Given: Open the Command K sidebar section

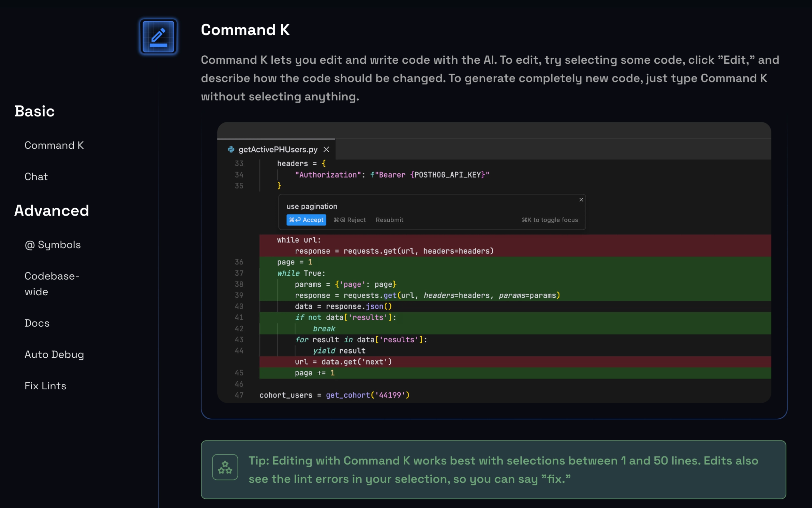Looking at the screenshot, I should 54,145.
